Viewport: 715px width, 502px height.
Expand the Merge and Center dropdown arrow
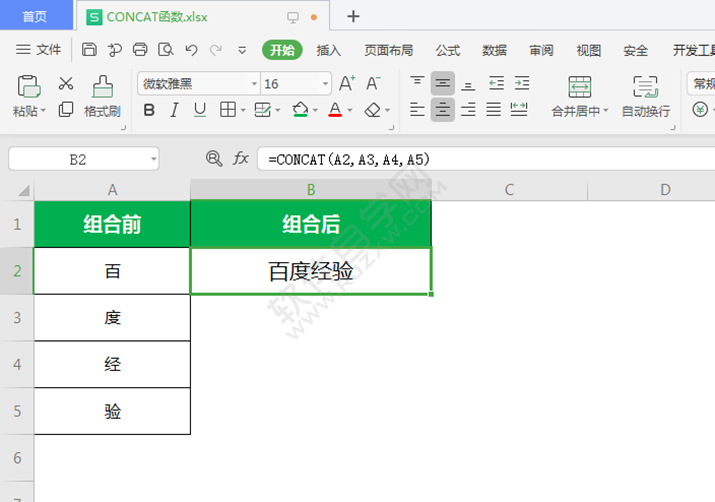click(x=606, y=110)
